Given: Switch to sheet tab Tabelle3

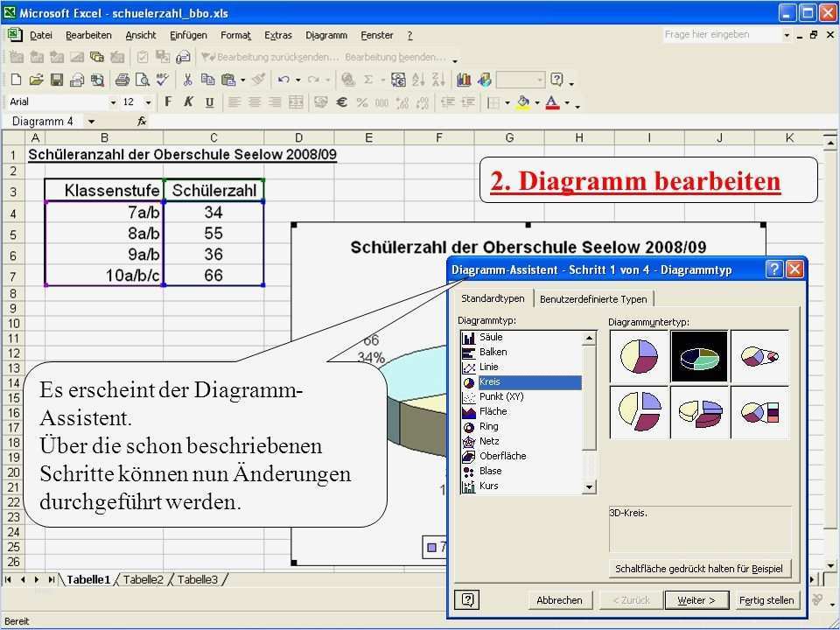Looking at the screenshot, I should coord(197,579).
